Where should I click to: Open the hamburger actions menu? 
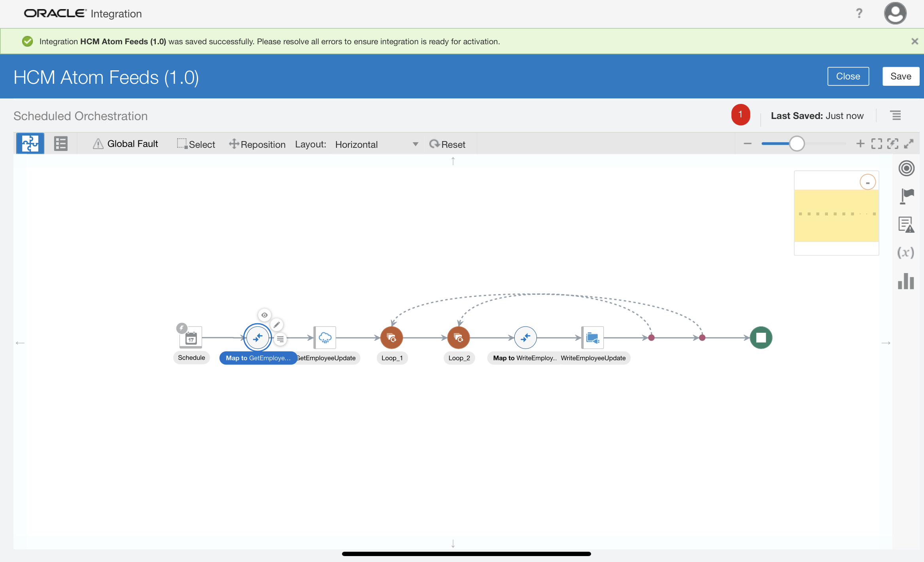(896, 115)
